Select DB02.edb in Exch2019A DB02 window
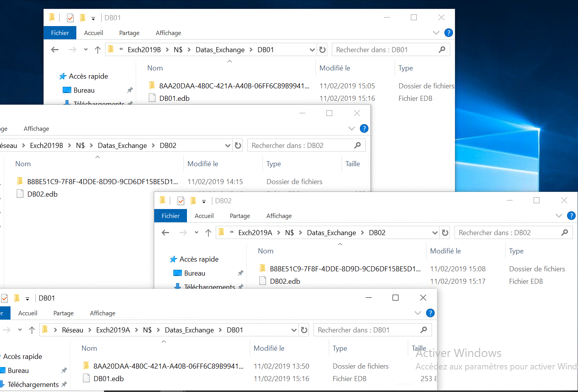 click(280, 281)
